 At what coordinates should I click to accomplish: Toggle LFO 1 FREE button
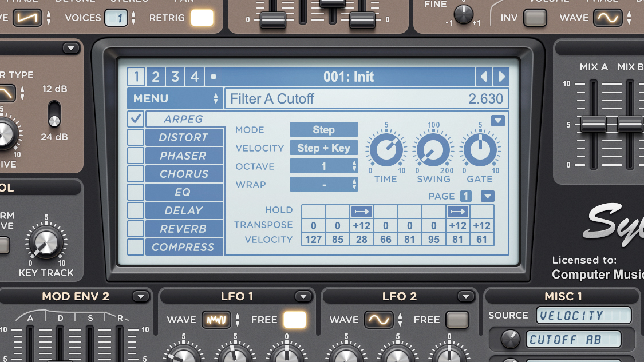pyautogui.click(x=294, y=320)
